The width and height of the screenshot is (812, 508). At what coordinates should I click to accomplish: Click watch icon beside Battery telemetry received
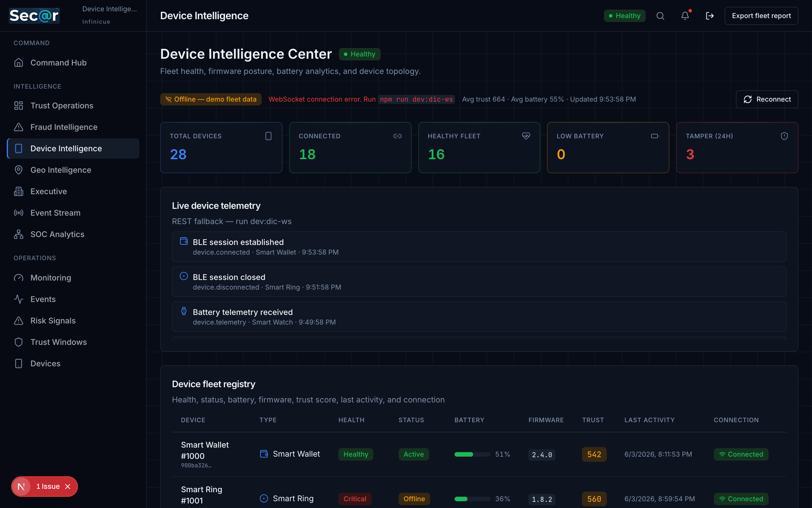184,311
